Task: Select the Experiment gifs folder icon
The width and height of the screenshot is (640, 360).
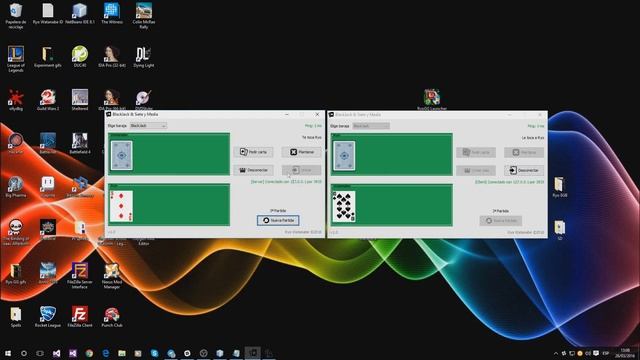Action: click(x=48, y=57)
